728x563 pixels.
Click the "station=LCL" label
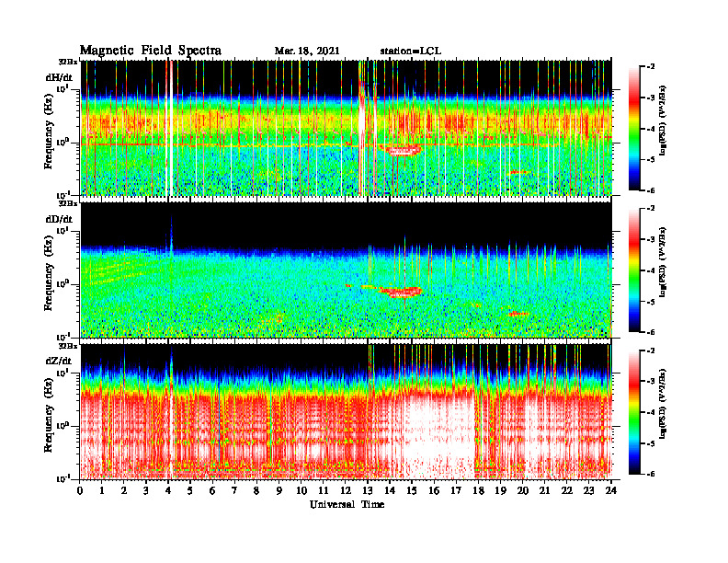click(411, 52)
